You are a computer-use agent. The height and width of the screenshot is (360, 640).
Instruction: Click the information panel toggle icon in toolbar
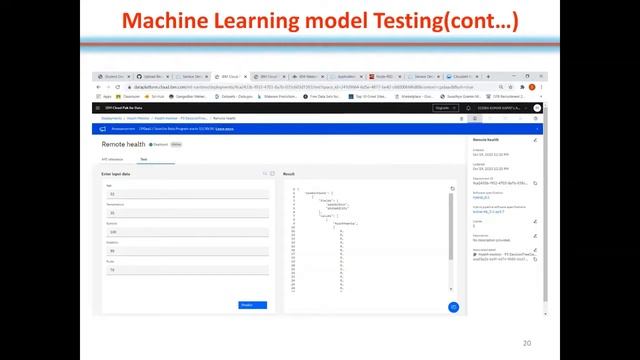[x=475, y=118]
